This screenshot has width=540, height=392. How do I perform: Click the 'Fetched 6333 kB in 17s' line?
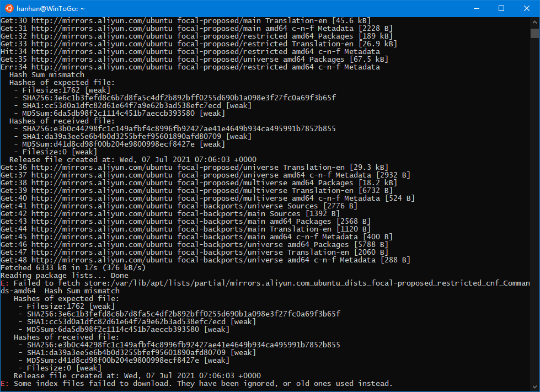73,267
